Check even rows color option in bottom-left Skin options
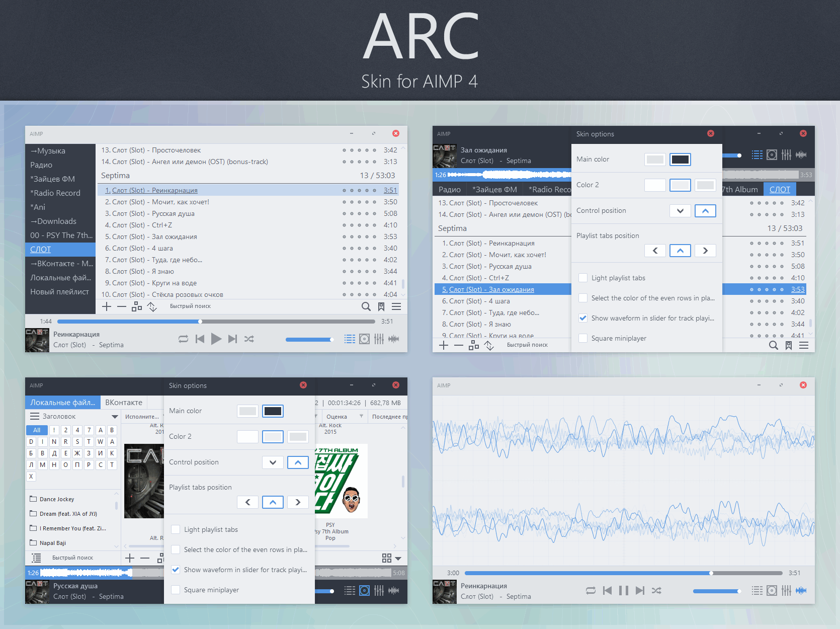840x629 pixels. point(176,549)
